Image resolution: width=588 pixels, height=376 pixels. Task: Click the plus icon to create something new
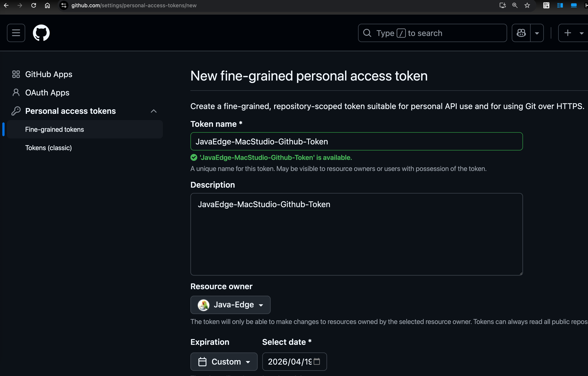pos(568,33)
